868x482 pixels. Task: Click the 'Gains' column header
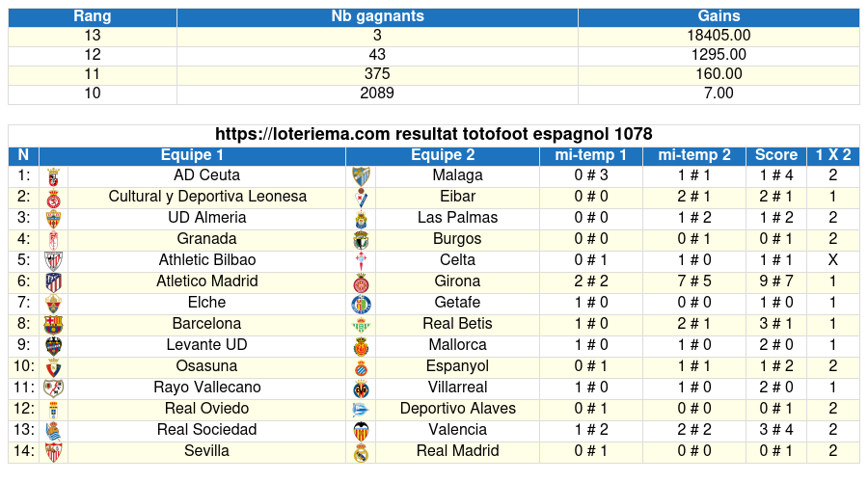pyautogui.click(x=719, y=16)
